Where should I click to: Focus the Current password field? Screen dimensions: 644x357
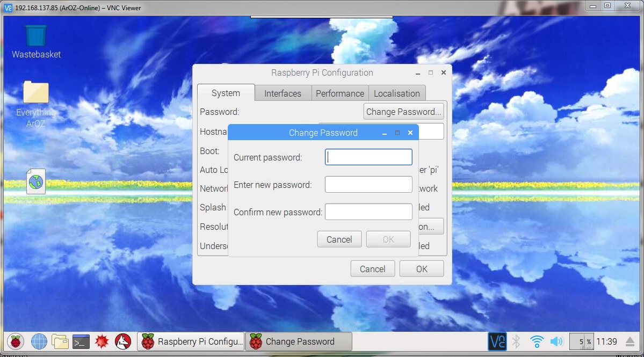(x=368, y=157)
